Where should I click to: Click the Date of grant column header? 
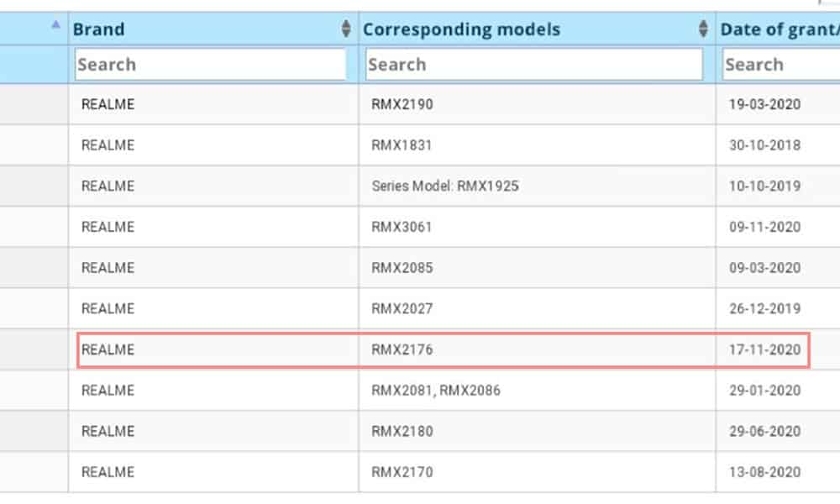[x=779, y=29]
